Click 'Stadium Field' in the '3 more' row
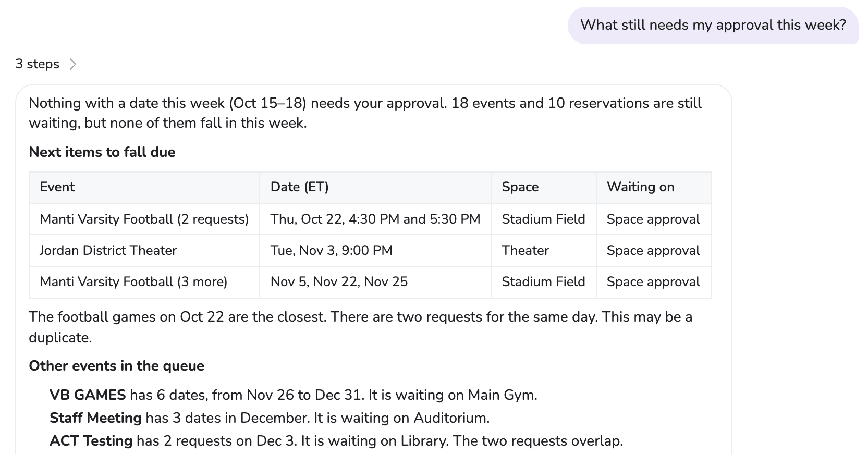Image resolution: width=868 pixels, height=454 pixels. pos(544,282)
